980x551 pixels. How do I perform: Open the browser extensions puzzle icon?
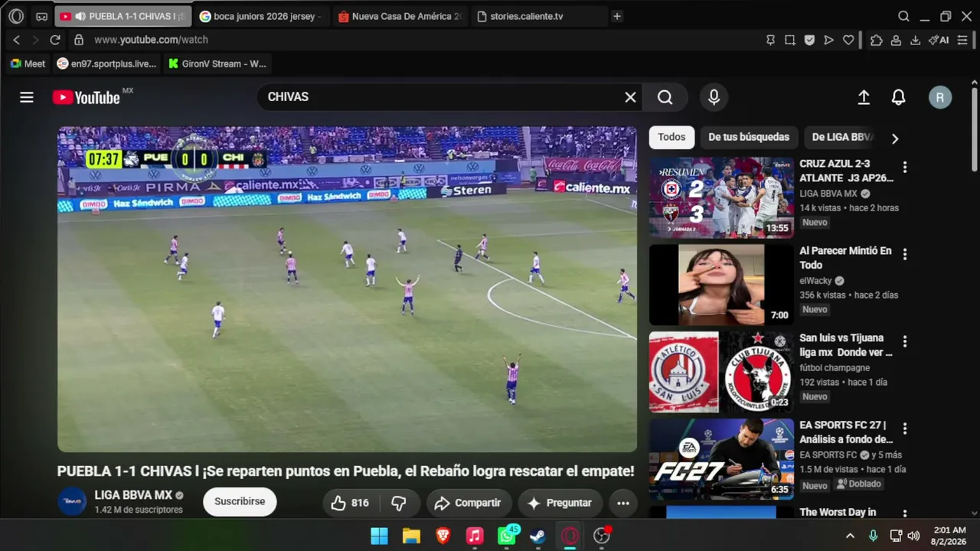pyautogui.click(x=877, y=40)
